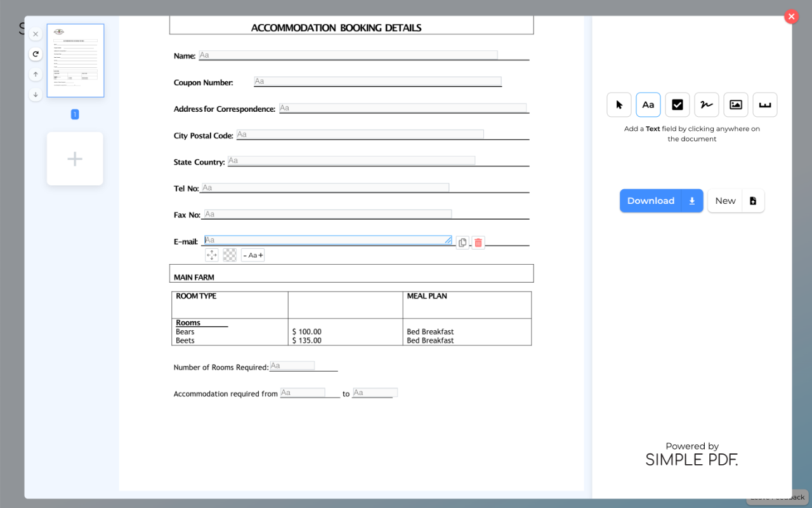The height and width of the screenshot is (508, 812).
Task: Choose the boxed text tool
Action: pos(765,105)
